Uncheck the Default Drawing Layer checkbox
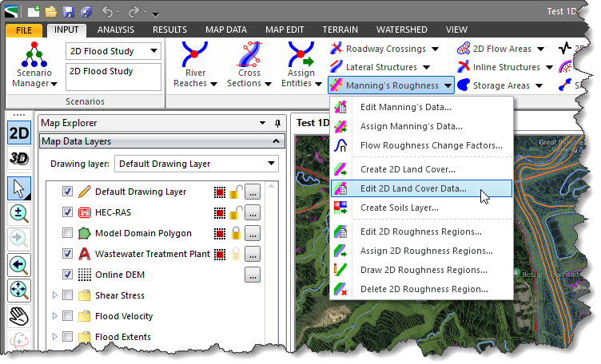 pyautogui.click(x=67, y=191)
